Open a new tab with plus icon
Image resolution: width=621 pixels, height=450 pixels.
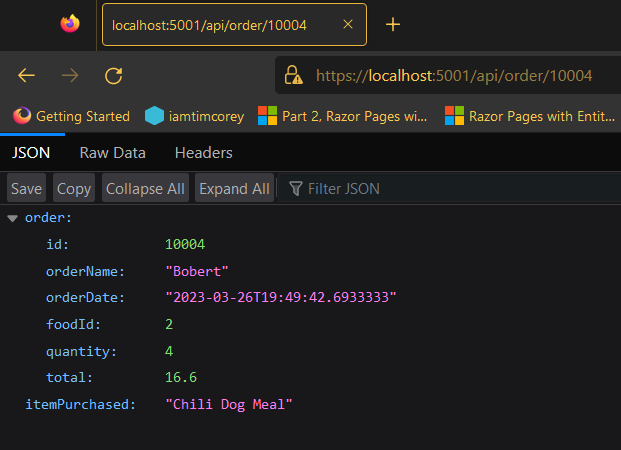(x=393, y=25)
